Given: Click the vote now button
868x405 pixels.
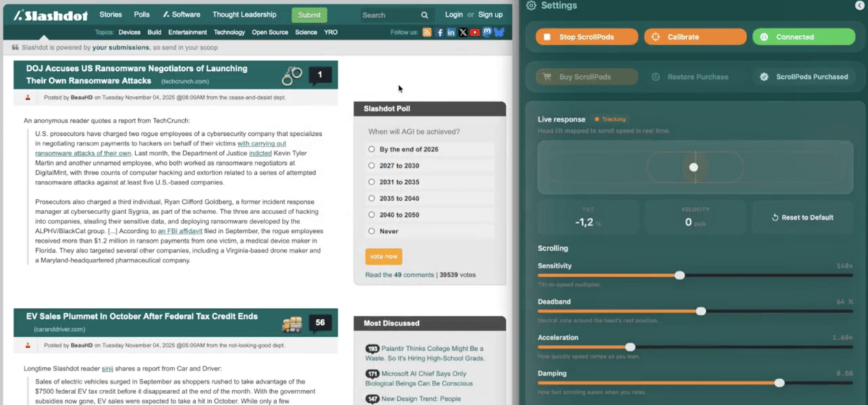Looking at the screenshot, I should pos(383,256).
